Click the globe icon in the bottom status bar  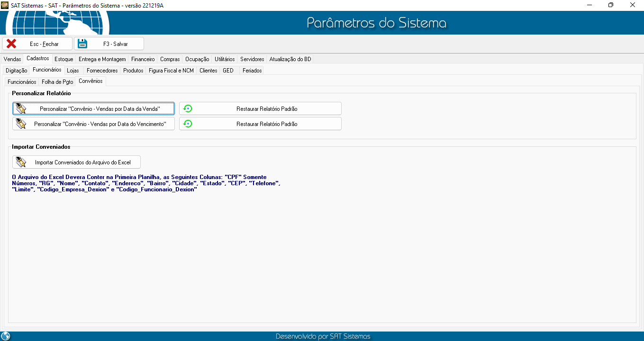click(x=6, y=336)
